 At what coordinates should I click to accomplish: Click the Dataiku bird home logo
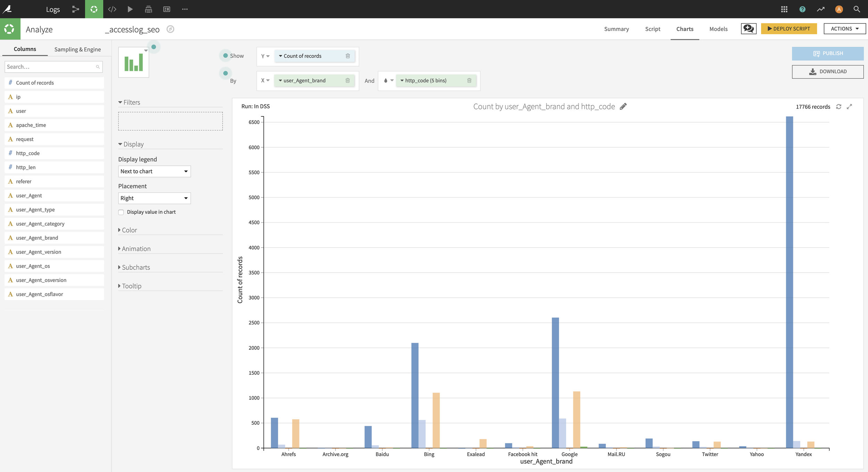tap(7, 9)
